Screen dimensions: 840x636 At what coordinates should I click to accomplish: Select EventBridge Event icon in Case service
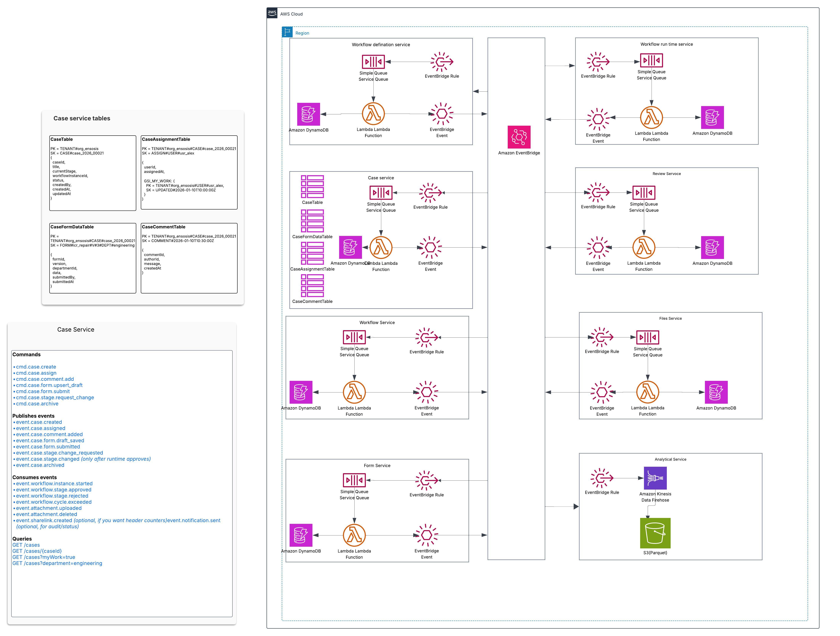click(x=430, y=247)
